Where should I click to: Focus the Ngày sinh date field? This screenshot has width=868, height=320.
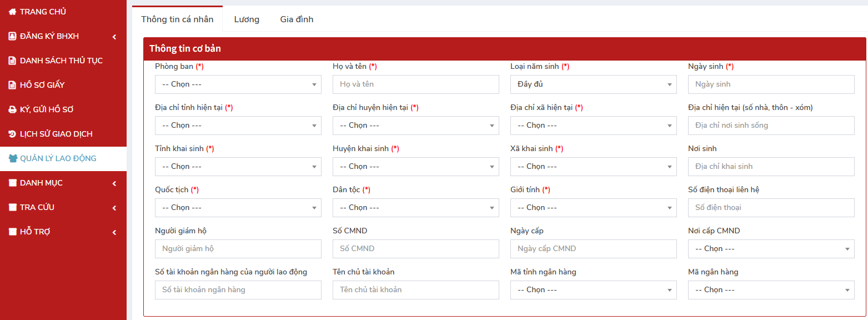771,84
